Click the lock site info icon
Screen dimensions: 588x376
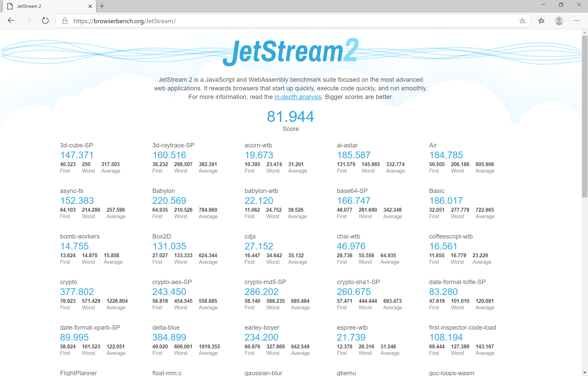pyautogui.click(x=65, y=21)
